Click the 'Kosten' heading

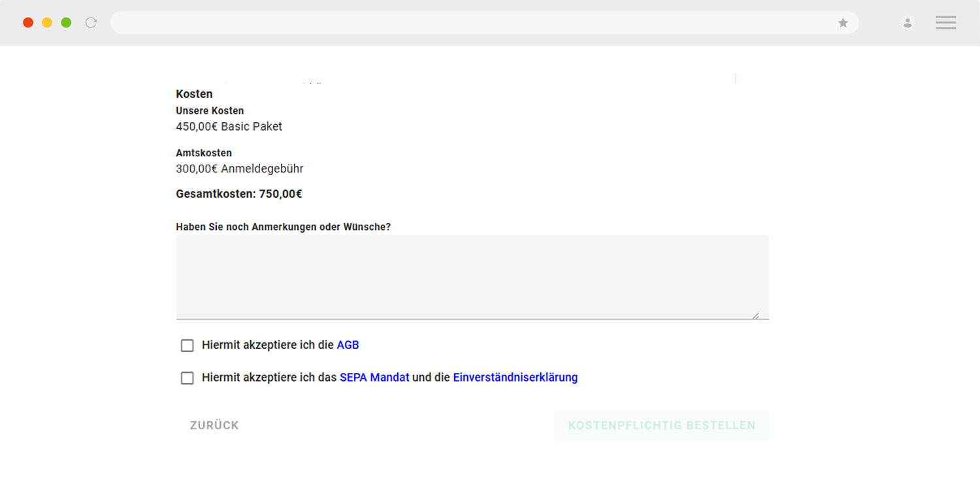(194, 94)
